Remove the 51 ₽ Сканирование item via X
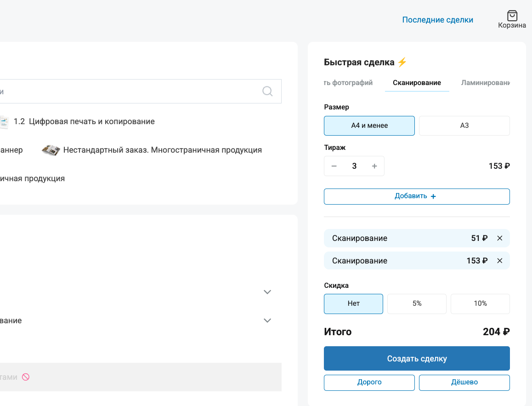Viewport: 532px width, 406px height. click(x=500, y=238)
